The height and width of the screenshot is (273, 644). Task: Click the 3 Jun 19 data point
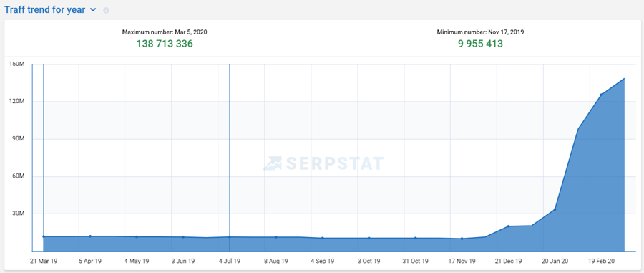[x=182, y=237]
